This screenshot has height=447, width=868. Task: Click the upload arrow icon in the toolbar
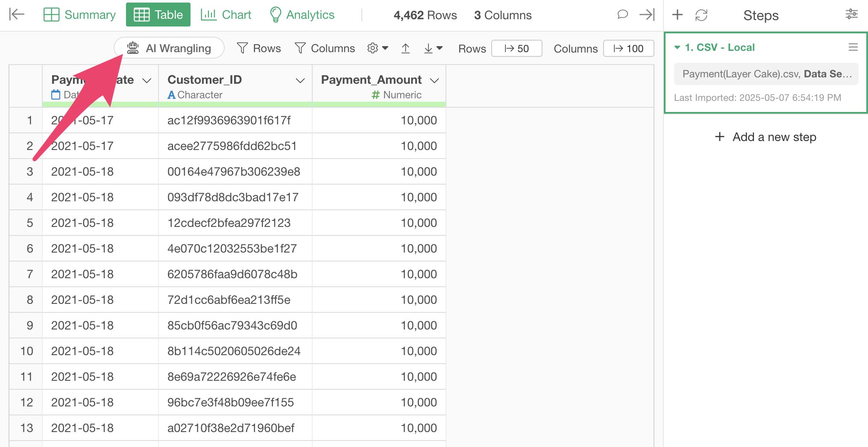click(405, 48)
